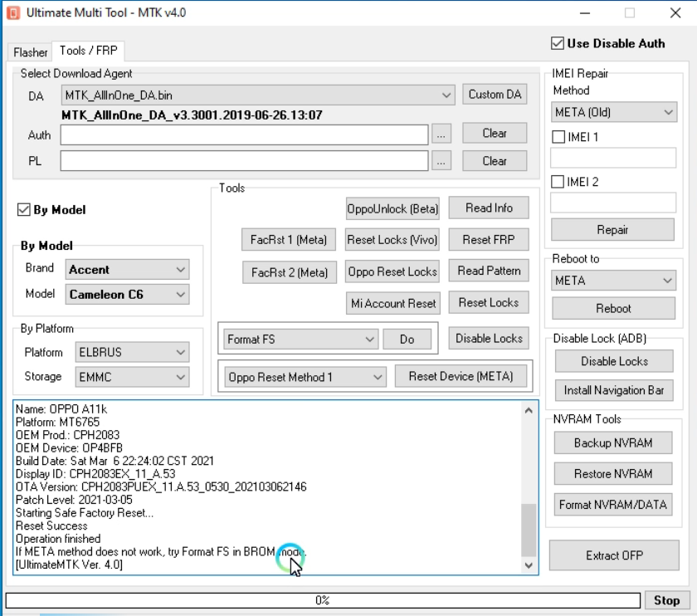Enable the IMEI 2 checkbox
697x616 pixels.
tap(558, 182)
